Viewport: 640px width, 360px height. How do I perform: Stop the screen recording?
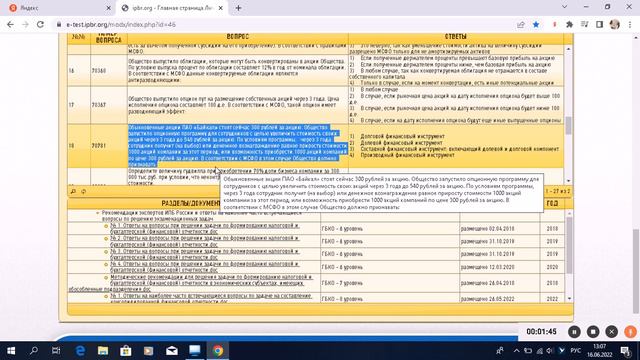pos(593,332)
